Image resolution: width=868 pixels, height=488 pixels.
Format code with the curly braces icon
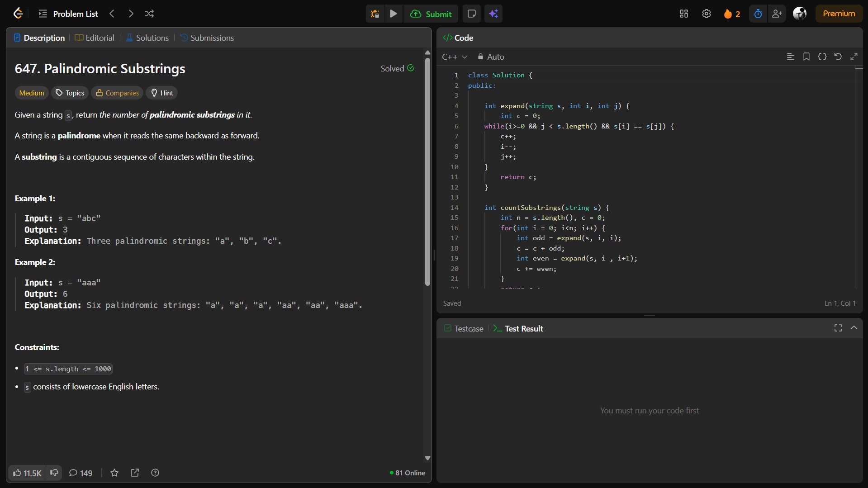tap(822, 57)
